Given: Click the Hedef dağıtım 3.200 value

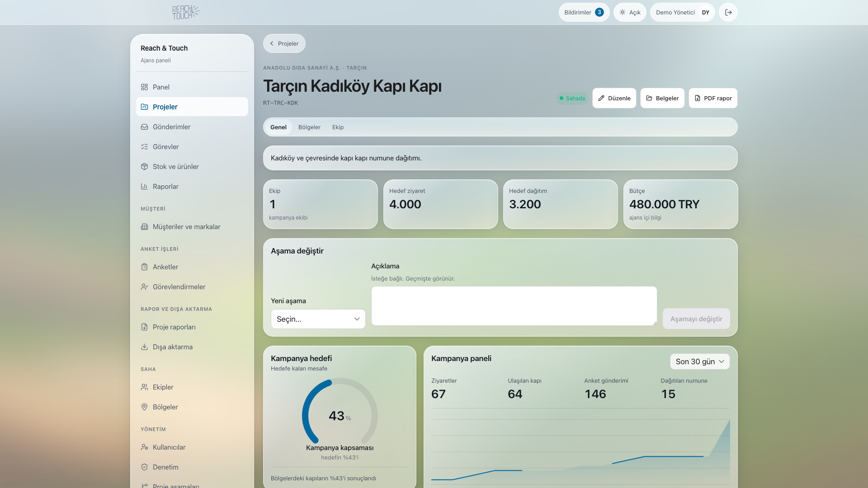Looking at the screenshot, I should click(x=525, y=204).
